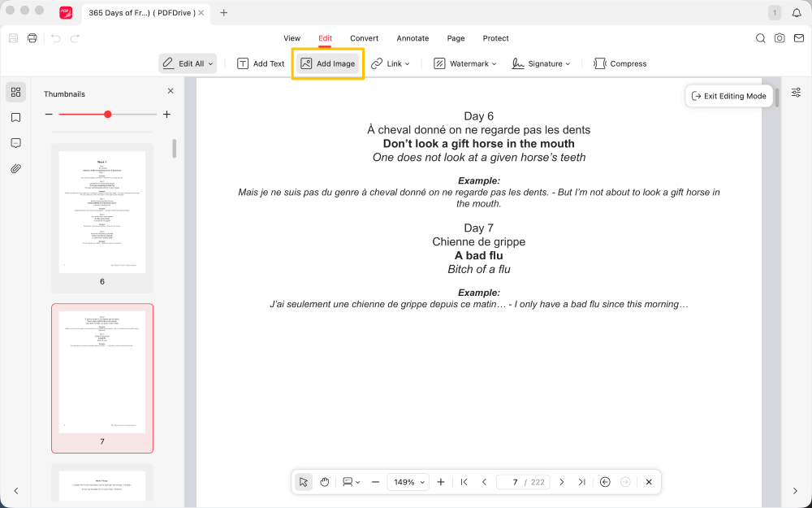Open the Watermark dropdown menu
The width and height of the screenshot is (812, 508).
pos(464,63)
